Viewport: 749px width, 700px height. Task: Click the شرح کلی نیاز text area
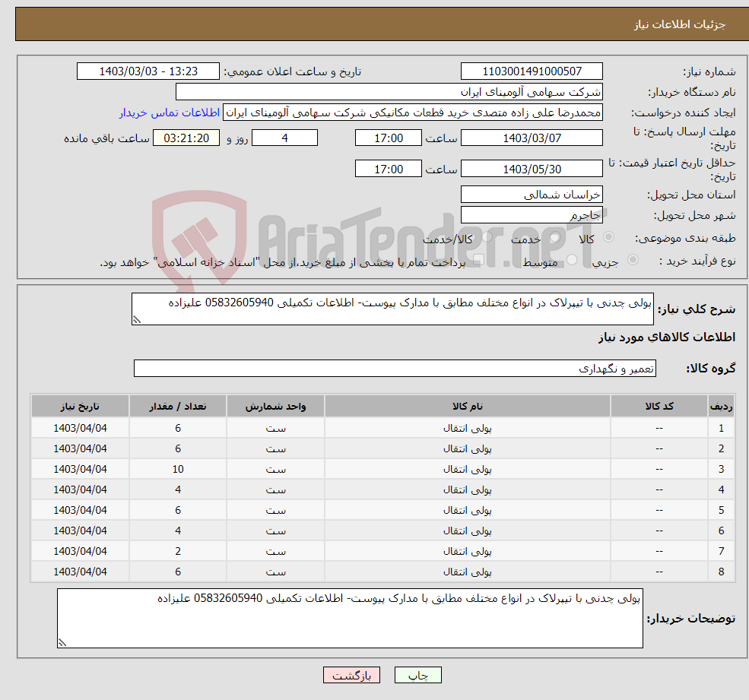tap(392, 309)
